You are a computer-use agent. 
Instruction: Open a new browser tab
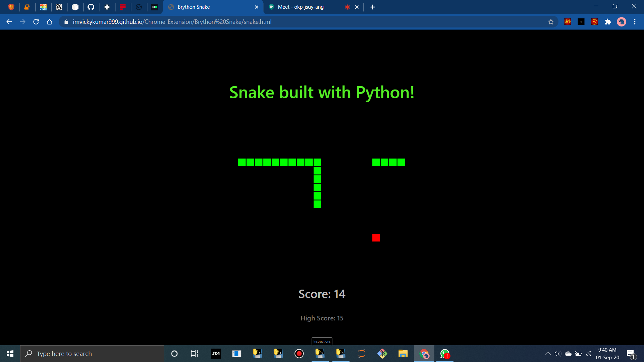tap(373, 7)
